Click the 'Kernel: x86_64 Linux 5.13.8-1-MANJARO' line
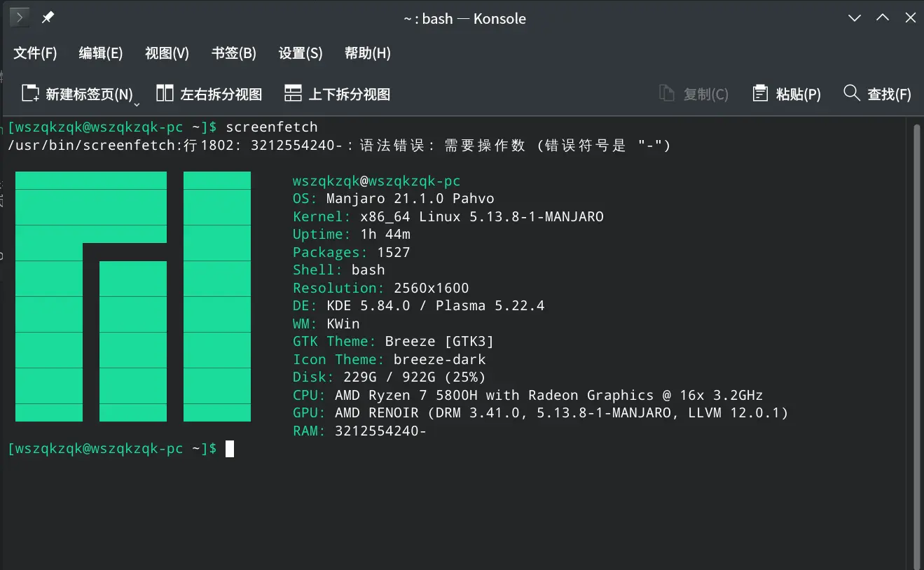The width and height of the screenshot is (924, 570). [x=448, y=217]
